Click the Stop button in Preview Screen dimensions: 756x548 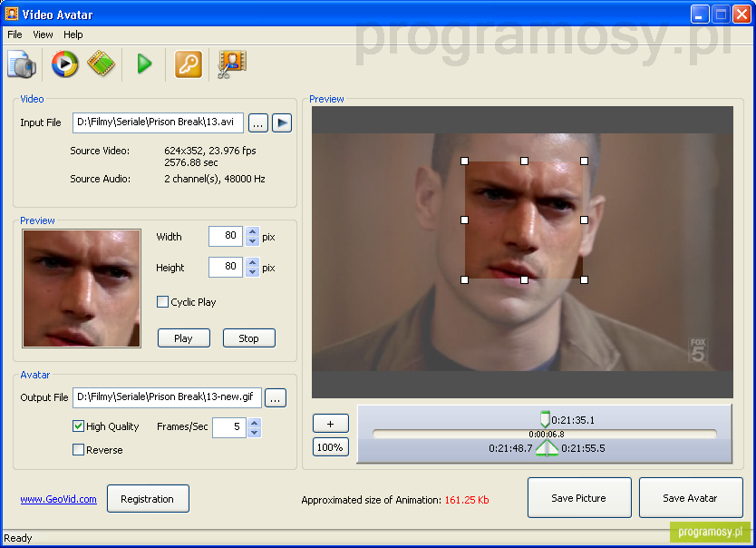(248, 338)
